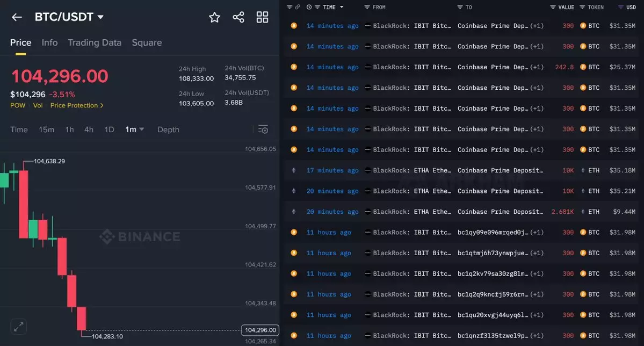Switch to the Info tab
The image size is (644, 346).
coord(49,42)
